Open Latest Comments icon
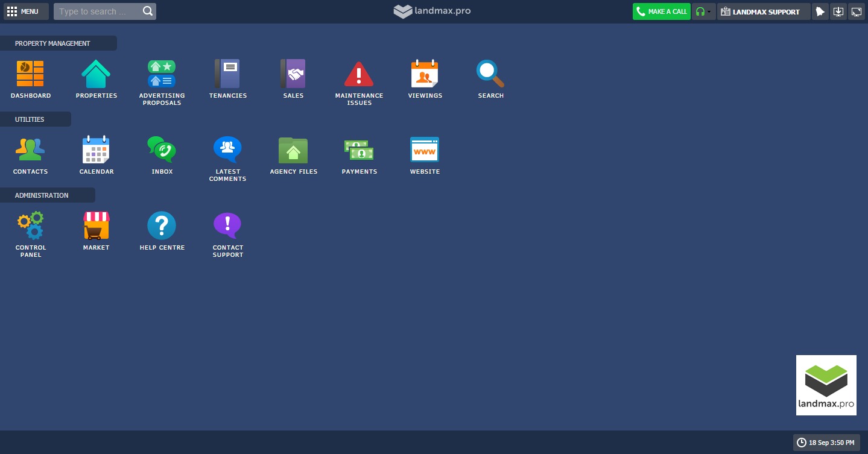This screenshot has height=454, width=868. [227, 150]
